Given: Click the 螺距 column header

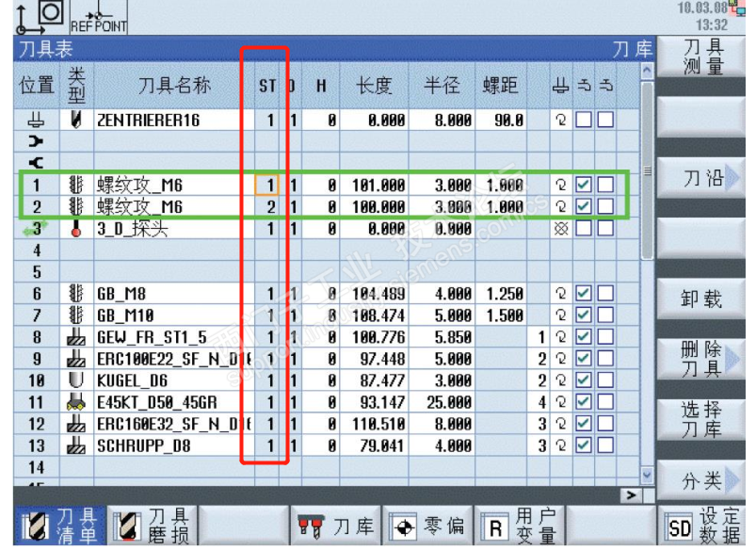Looking at the screenshot, I should point(501,86).
